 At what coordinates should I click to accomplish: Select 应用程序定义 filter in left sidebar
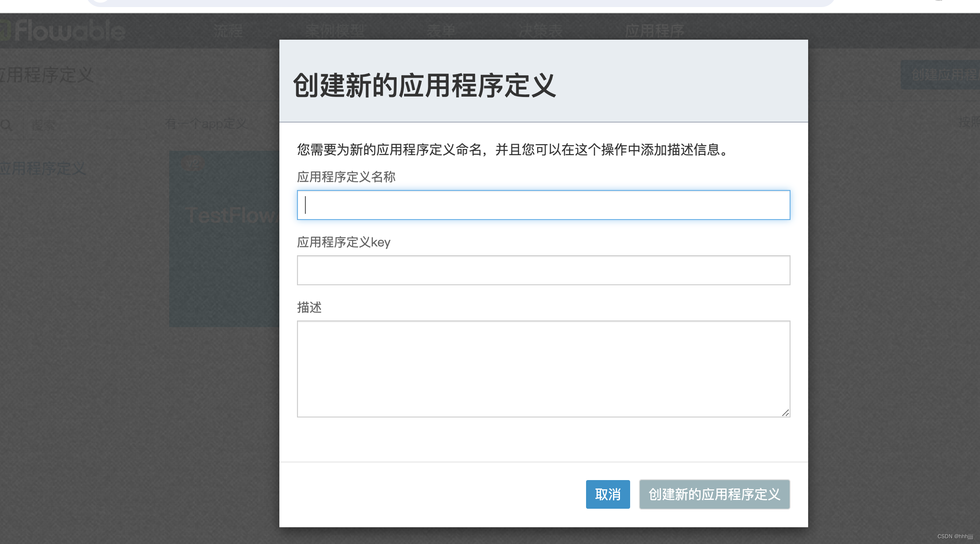pyautogui.click(x=43, y=168)
